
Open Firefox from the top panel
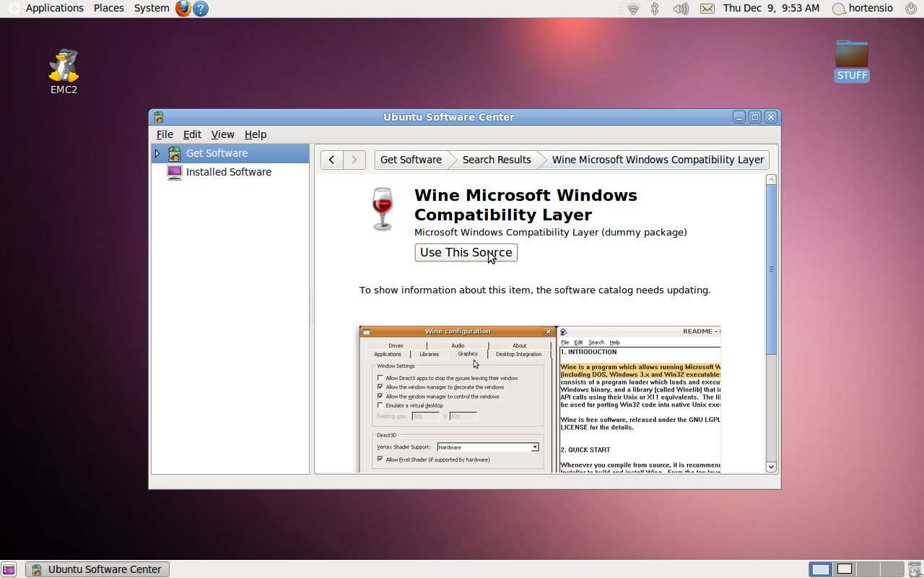(183, 9)
